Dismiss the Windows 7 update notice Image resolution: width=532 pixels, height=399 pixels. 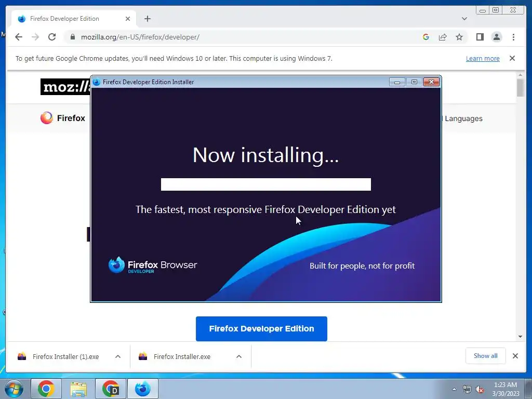512,58
